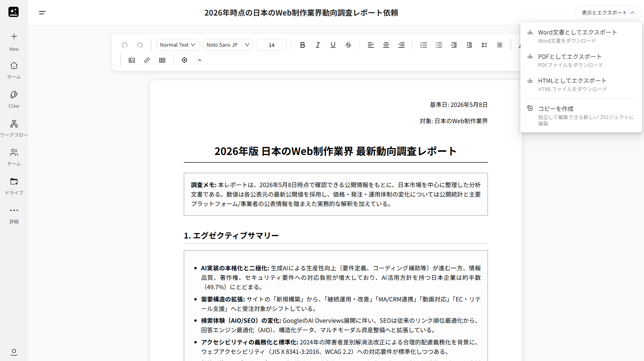644x361 pixels.
Task: Select コピーを作成 menu item
Action: tap(581, 116)
